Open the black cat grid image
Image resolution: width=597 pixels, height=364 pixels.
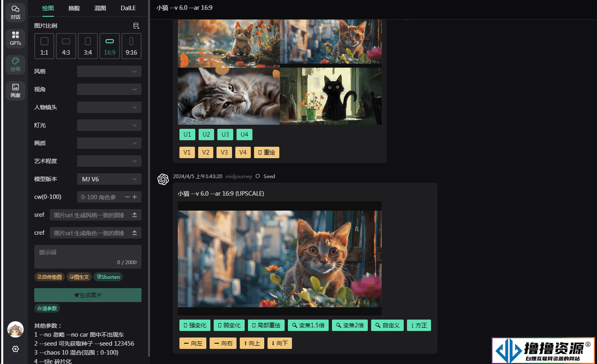331,96
